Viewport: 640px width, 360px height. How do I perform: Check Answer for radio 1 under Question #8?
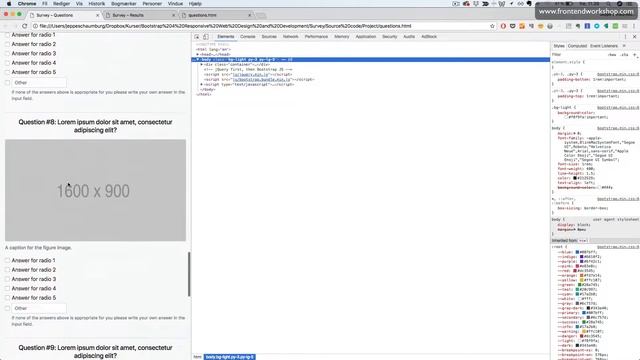[7, 260]
